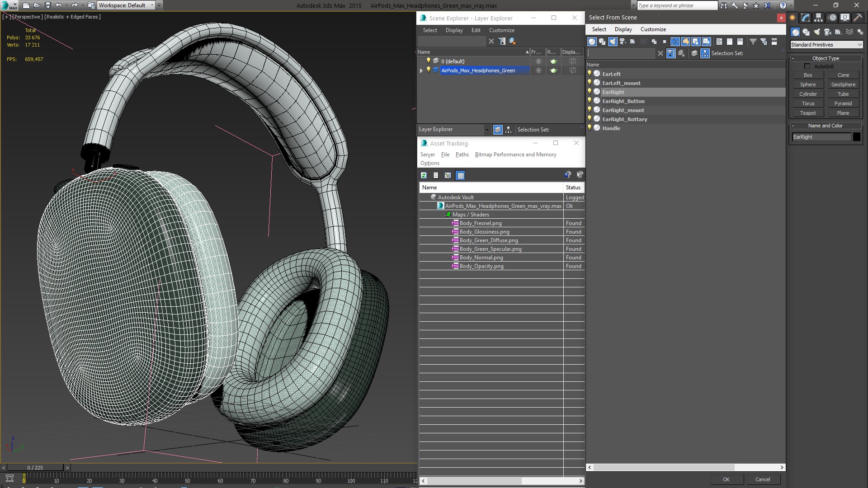Switch Asset Tracking to table view

pyautogui.click(x=460, y=175)
